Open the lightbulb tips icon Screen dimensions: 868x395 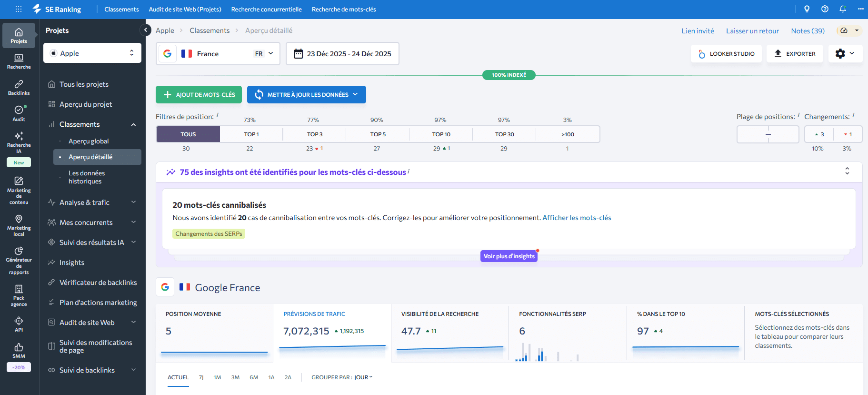[807, 9]
